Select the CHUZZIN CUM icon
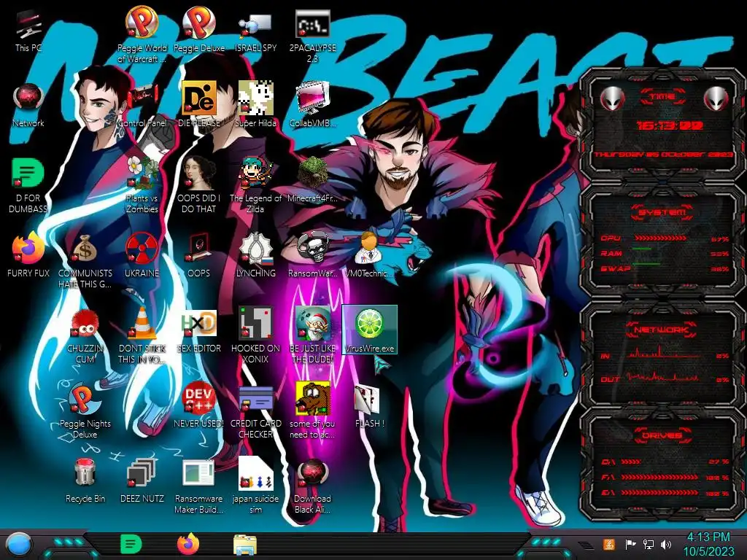This screenshot has width=747, height=560. point(85,335)
